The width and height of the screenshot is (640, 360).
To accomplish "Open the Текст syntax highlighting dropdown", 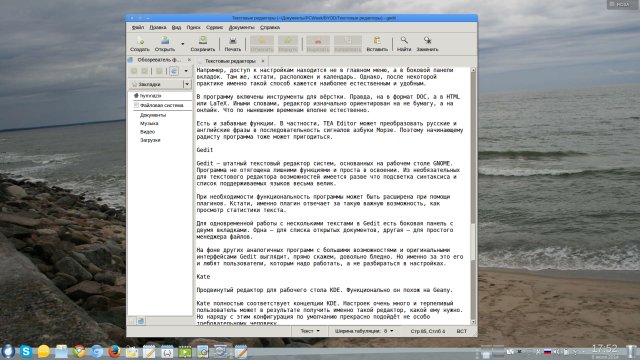I will [x=310, y=331].
